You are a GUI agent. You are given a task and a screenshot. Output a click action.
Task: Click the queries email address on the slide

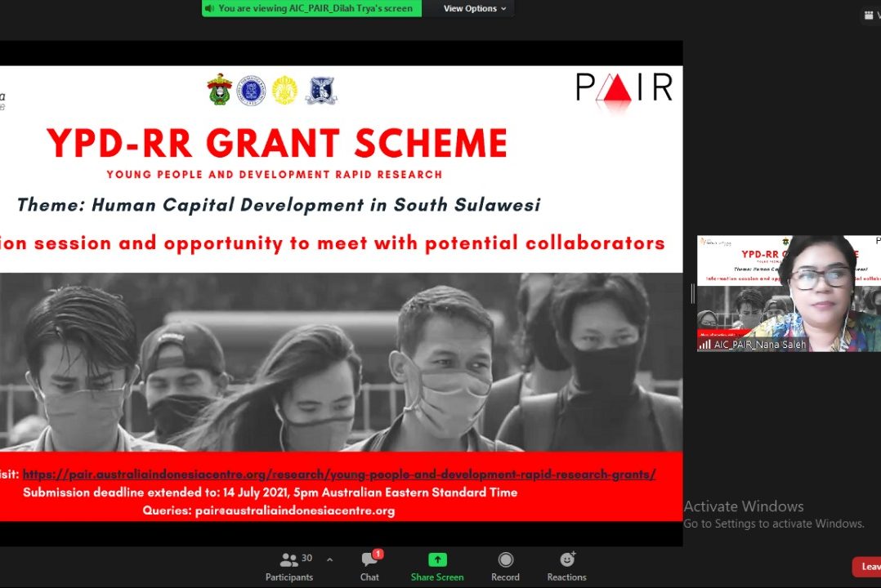pos(294,510)
